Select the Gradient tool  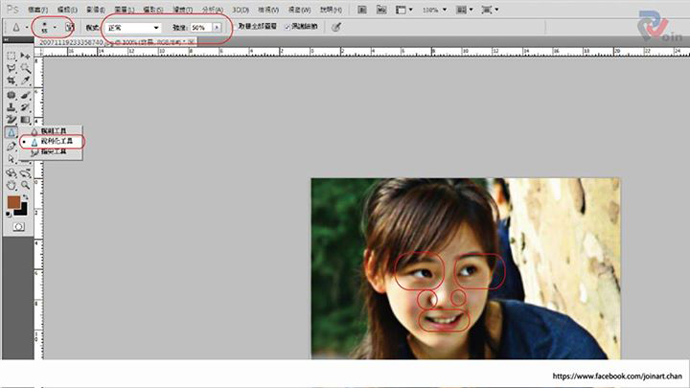click(25, 119)
